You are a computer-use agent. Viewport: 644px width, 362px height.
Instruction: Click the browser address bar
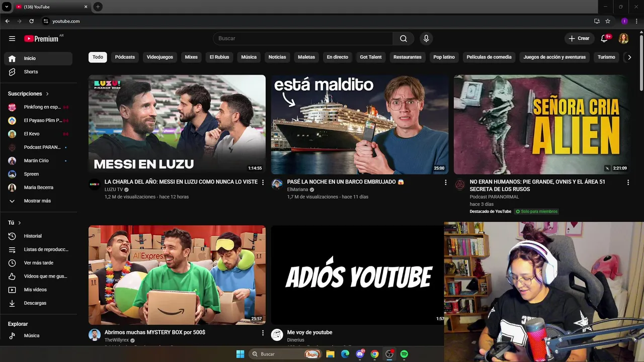coord(317,21)
